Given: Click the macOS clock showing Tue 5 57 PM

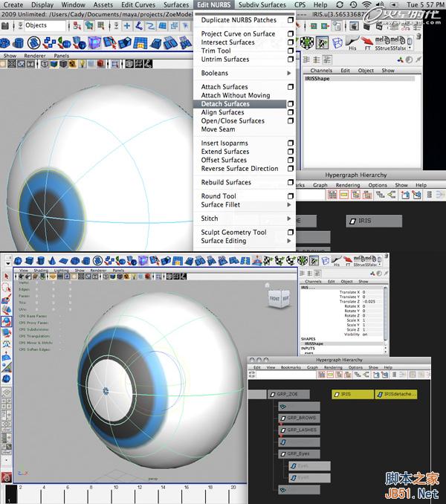Looking at the screenshot, I should [425, 4].
